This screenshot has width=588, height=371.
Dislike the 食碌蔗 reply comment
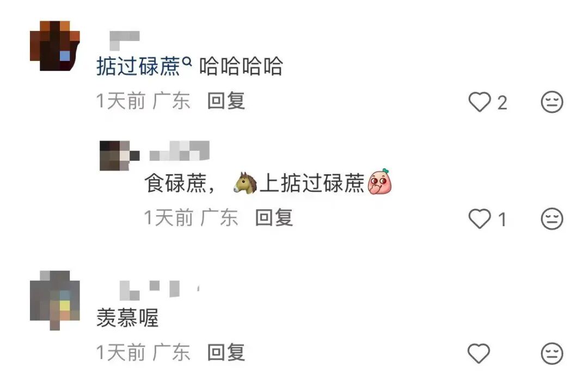click(552, 218)
